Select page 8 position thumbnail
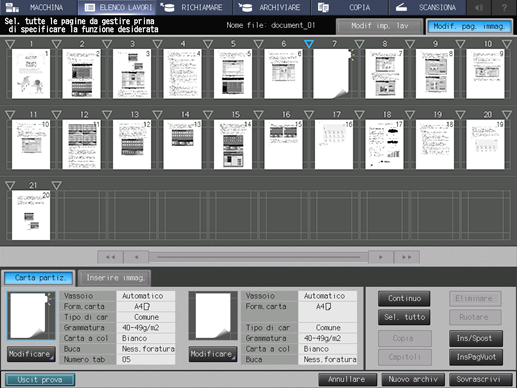This screenshot has width=517, height=388. tap(384, 74)
